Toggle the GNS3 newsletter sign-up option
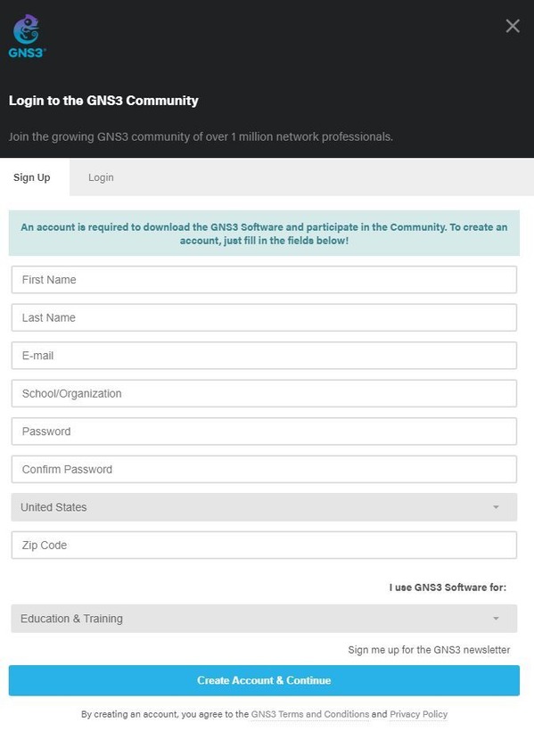Image resolution: width=534 pixels, height=756 pixels. click(429, 650)
